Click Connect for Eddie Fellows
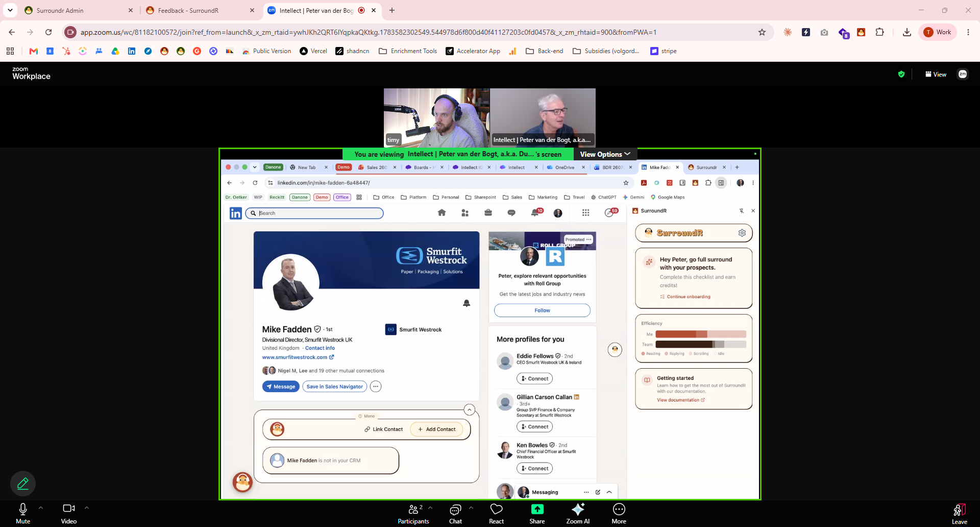980x527 pixels. [534, 378]
